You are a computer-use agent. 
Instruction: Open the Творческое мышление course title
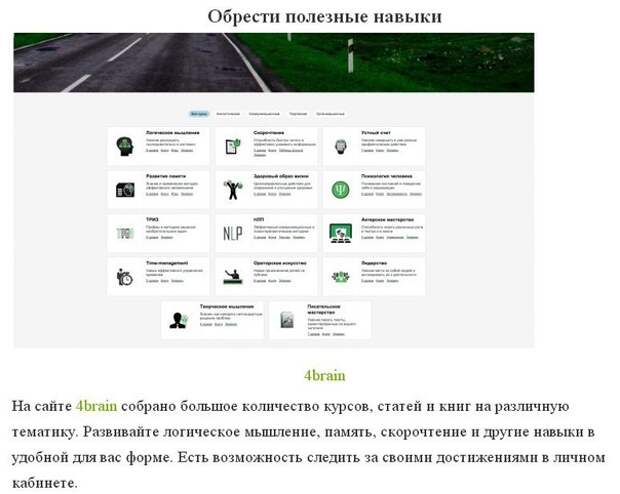coord(227,307)
